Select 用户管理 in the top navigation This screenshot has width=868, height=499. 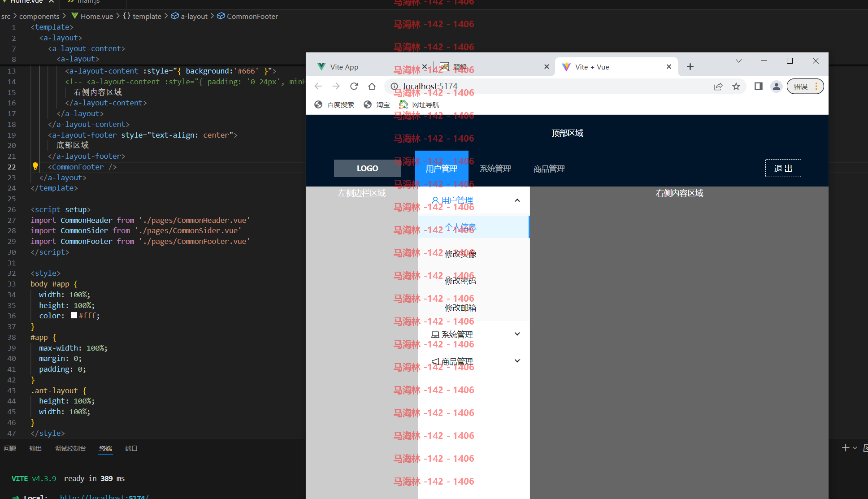tap(442, 169)
